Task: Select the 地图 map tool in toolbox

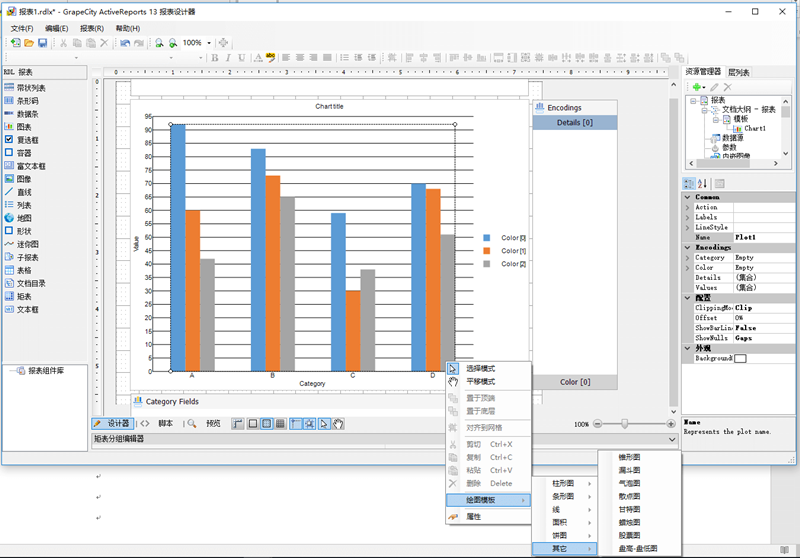Action: pyautogui.click(x=24, y=217)
